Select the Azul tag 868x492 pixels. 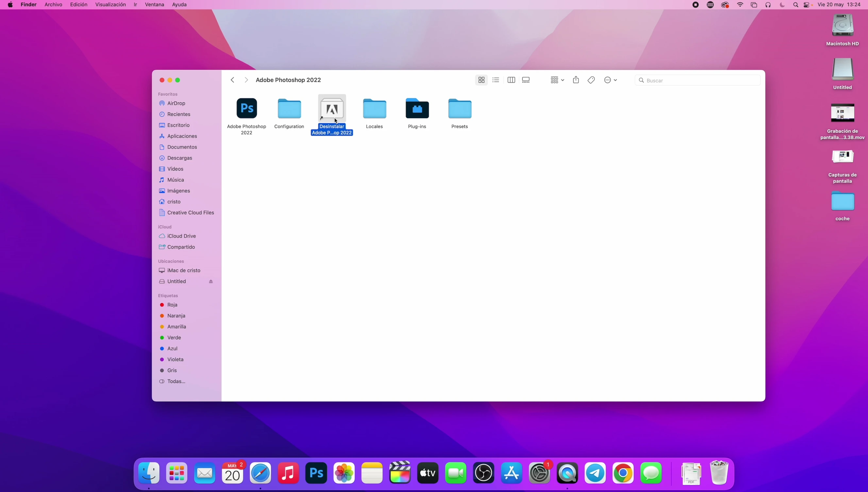[186, 348]
